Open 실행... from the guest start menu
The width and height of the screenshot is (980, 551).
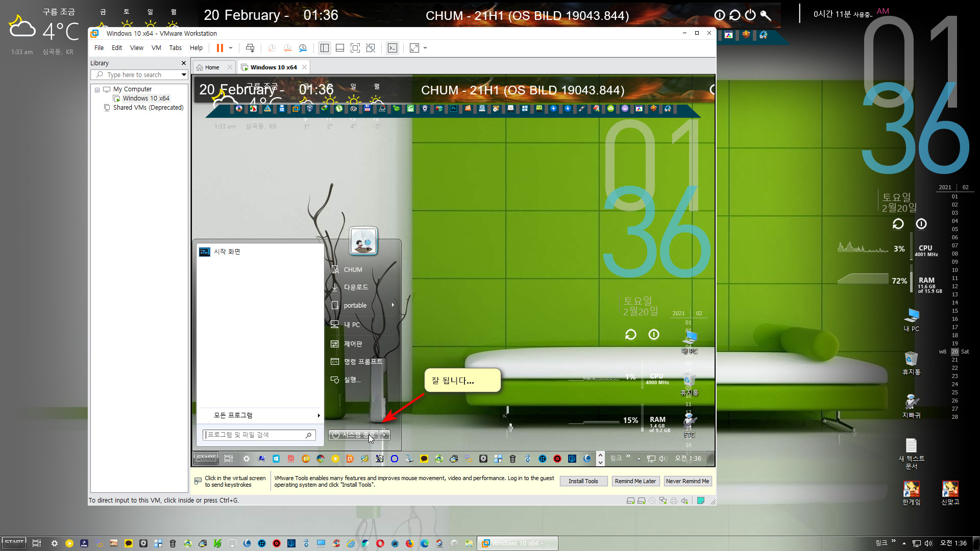pyautogui.click(x=351, y=380)
